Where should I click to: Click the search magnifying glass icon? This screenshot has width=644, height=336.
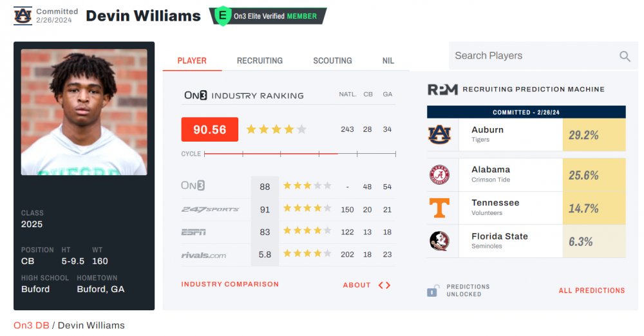[x=625, y=56]
